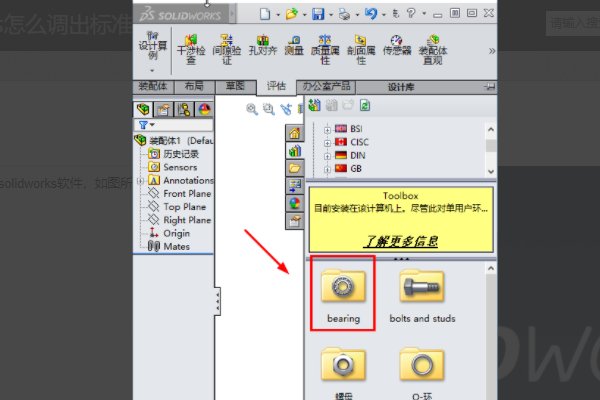Expand the DIN standard node
Image resolution: width=600 pixels, height=400 pixels.
coord(327,156)
